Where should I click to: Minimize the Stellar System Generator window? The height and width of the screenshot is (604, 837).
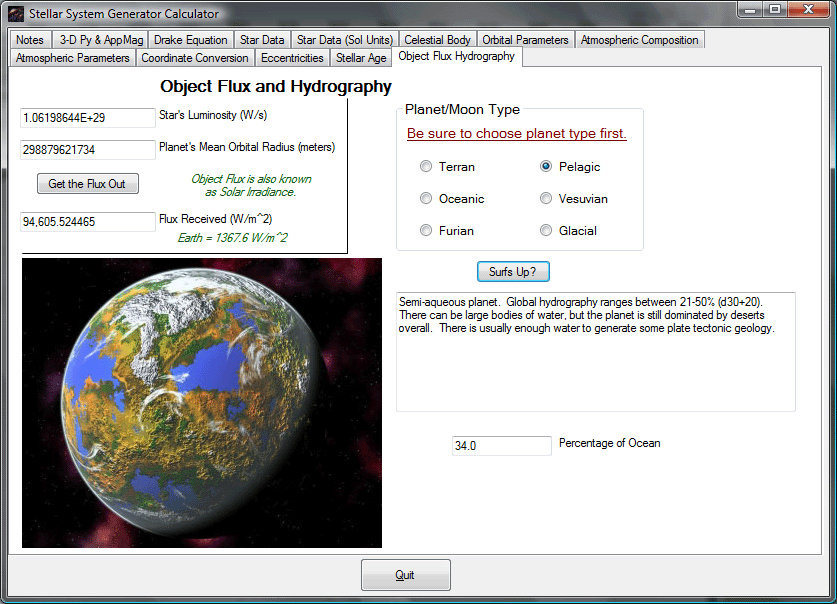[750, 9]
